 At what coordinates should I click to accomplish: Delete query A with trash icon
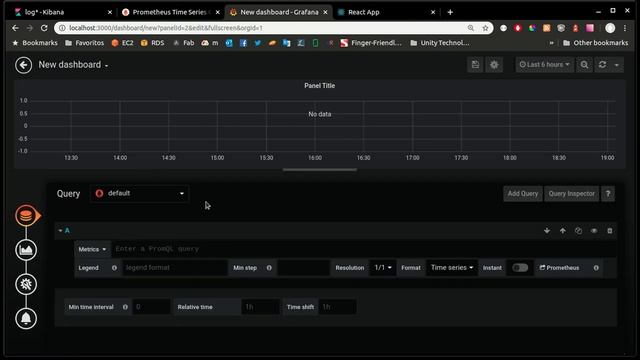click(609, 231)
